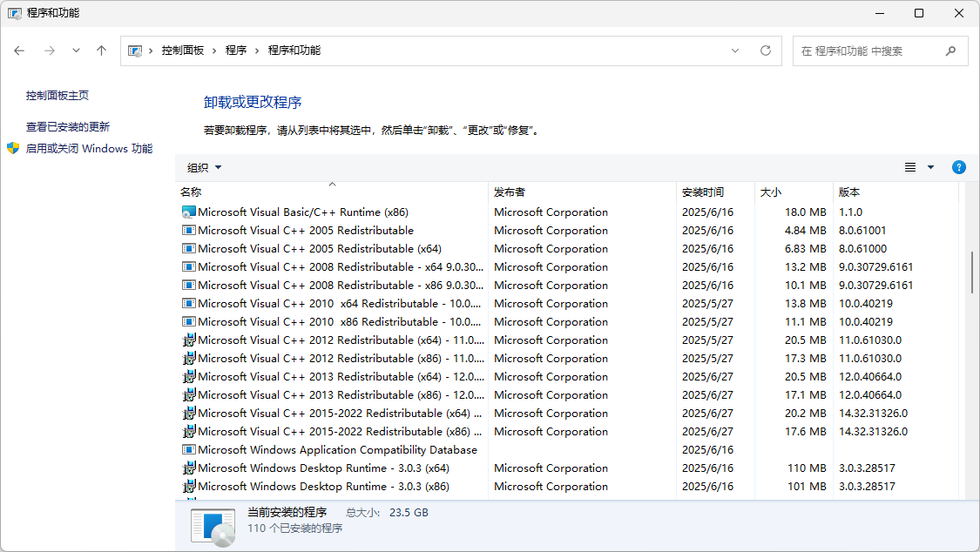The height and width of the screenshot is (552, 980).
Task: Expand address bar history dropdown
Action: tap(735, 50)
